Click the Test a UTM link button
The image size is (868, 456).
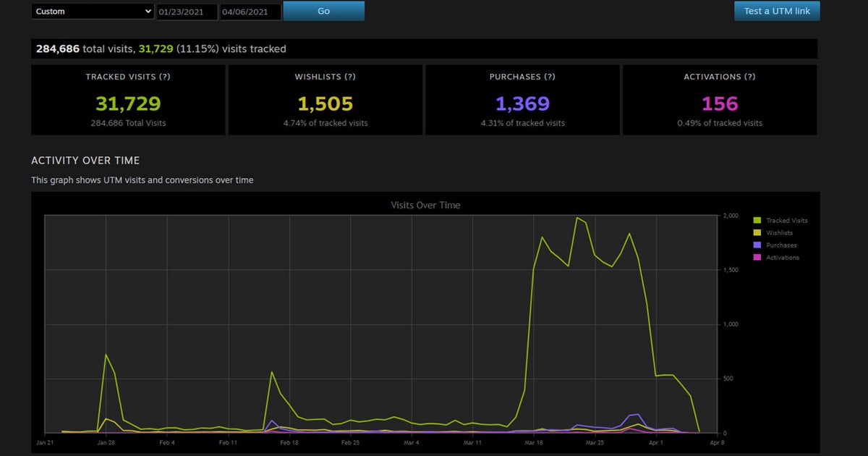(777, 11)
